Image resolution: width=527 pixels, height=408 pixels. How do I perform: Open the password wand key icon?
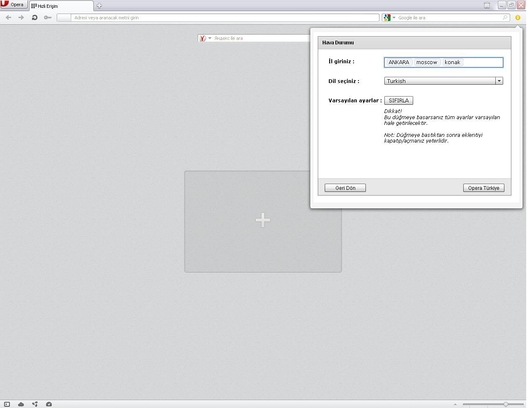pyautogui.click(x=48, y=17)
